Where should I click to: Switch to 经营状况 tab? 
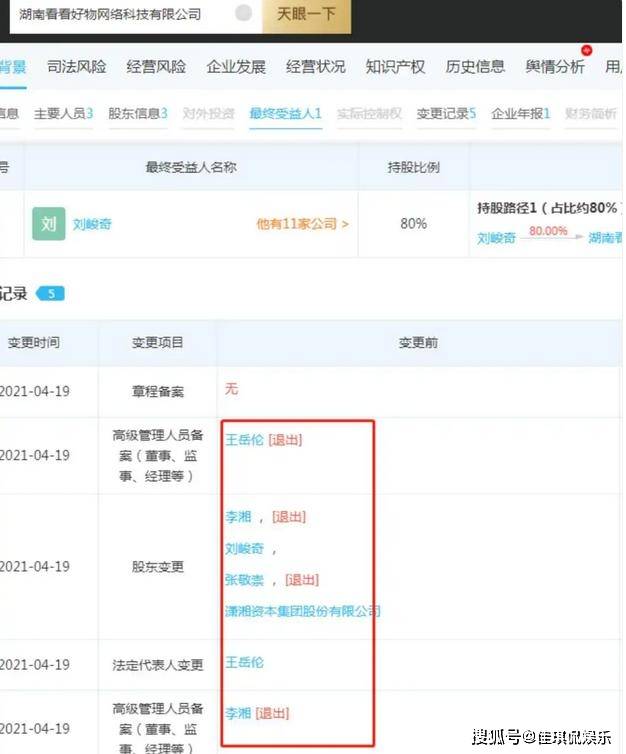pyautogui.click(x=316, y=67)
